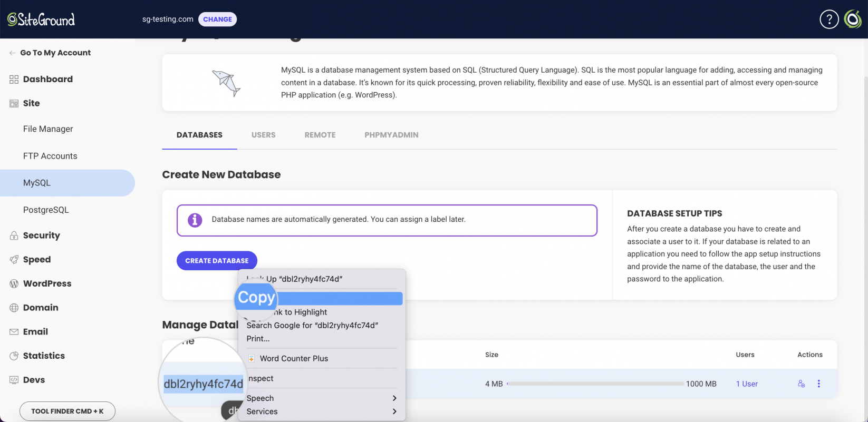Click the manage users icon in Actions

click(x=802, y=384)
